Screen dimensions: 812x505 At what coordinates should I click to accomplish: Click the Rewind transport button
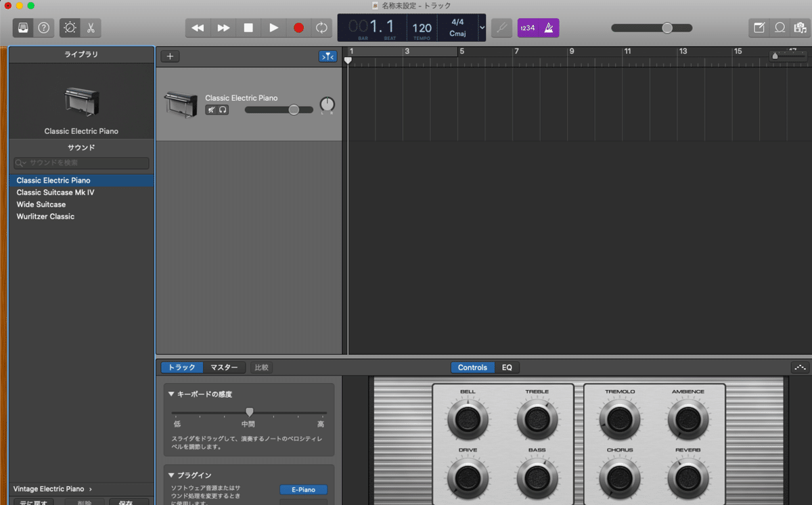[x=198, y=28]
